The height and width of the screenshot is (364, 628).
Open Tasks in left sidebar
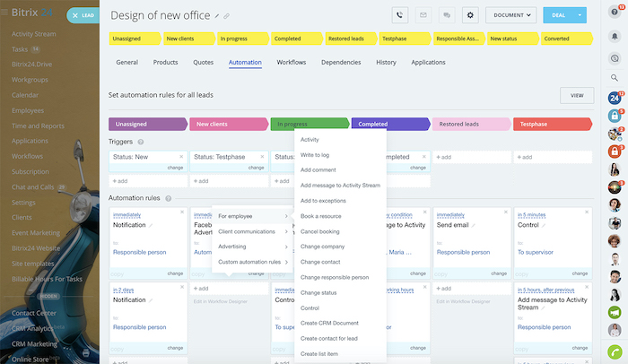pyautogui.click(x=20, y=49)
